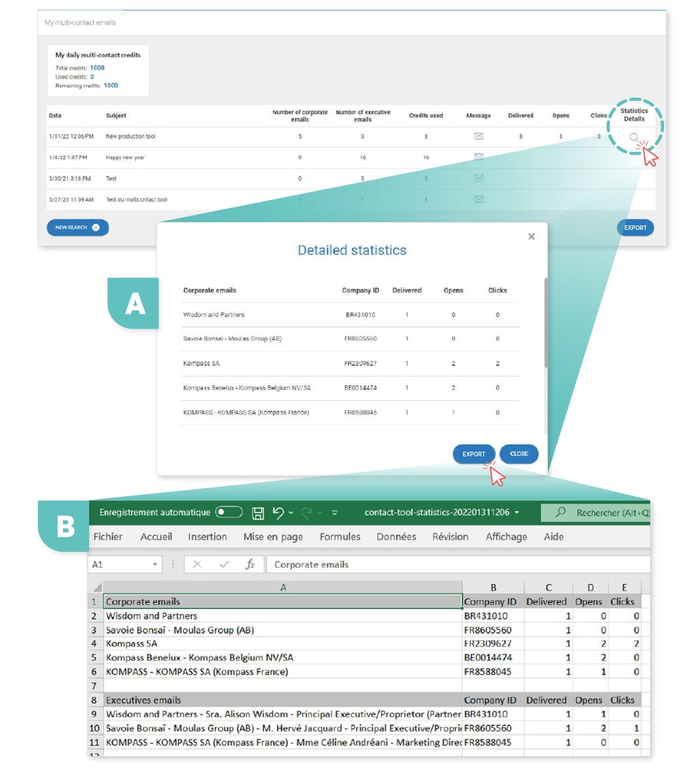
Task: Switch to the Insertion ribbon tab
Action: coord(207,537)
